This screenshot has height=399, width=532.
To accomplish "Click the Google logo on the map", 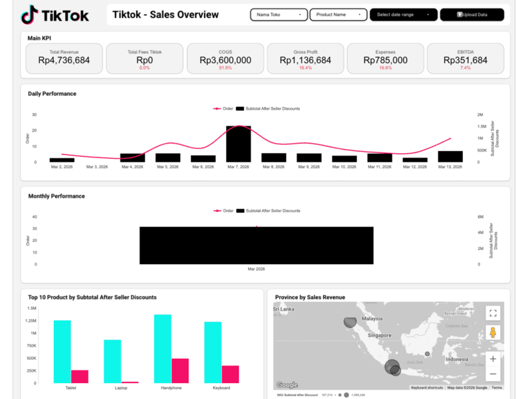I will [x=287, y=385].
